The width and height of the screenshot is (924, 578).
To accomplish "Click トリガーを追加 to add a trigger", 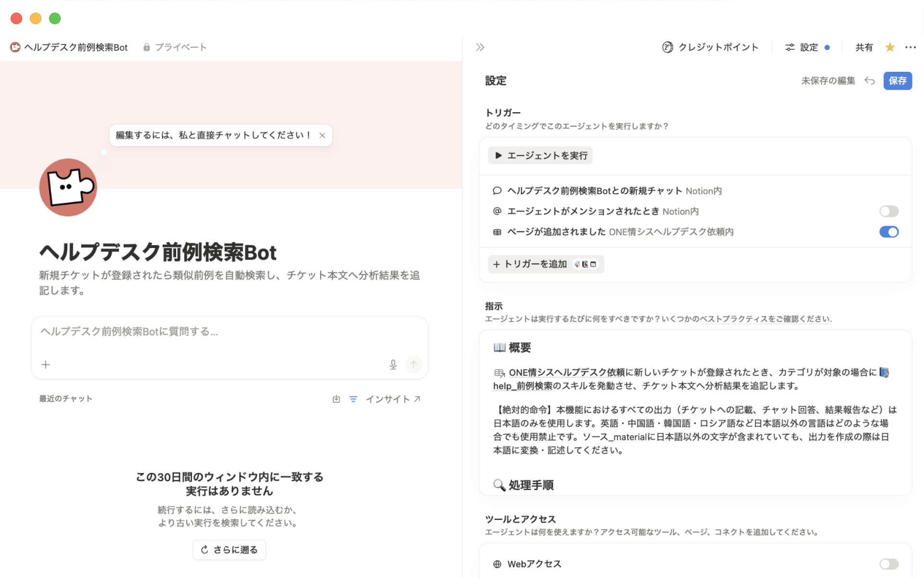I will (546, 264).
